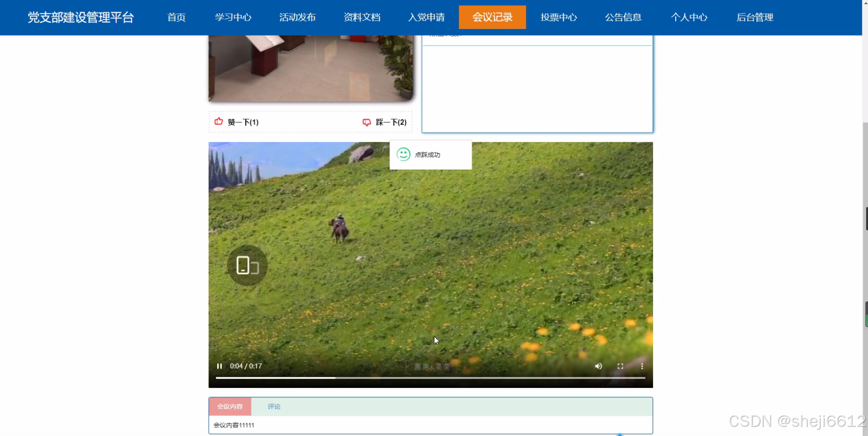Open 入党申请 page
The width and height of the screenshot is (868, 436).
point(427,18)
